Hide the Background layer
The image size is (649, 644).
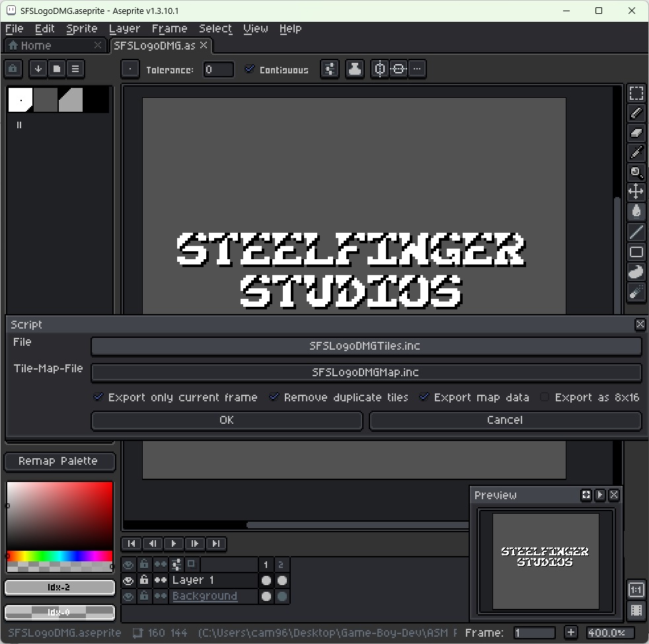point(129,596)
